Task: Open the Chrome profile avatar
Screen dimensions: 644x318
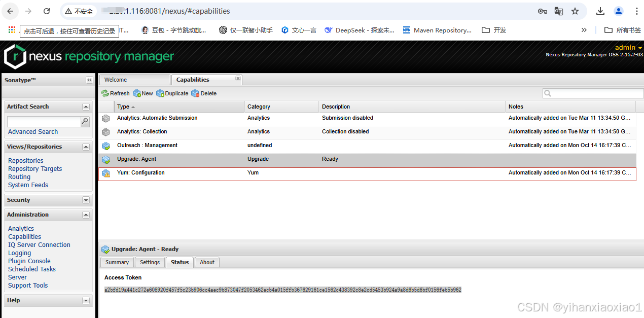Action: point(619,11)
